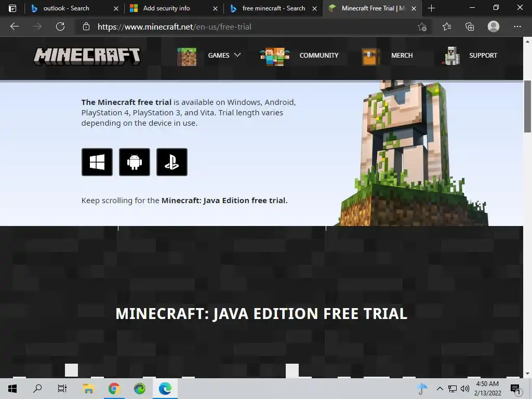Open Windows Start menu
Image resolution: width=532 pixels, height=399 pixels.
point(12,389)
